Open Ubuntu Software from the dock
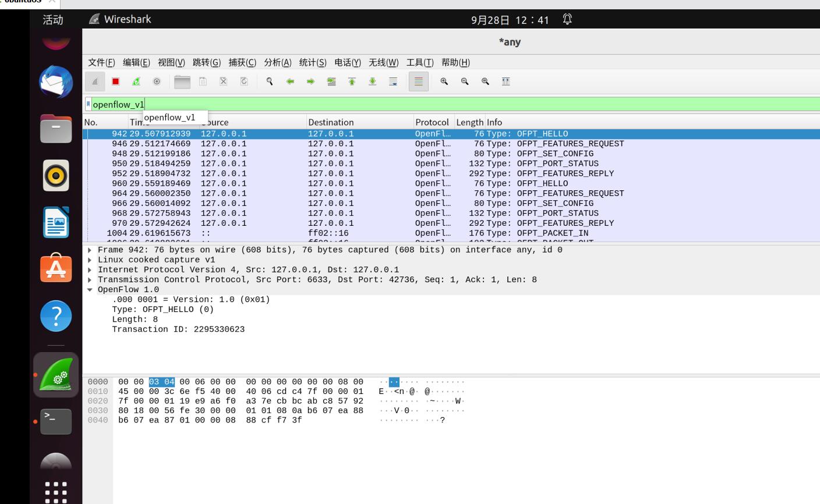The image size is (820, 504). [x=56, y=268]
